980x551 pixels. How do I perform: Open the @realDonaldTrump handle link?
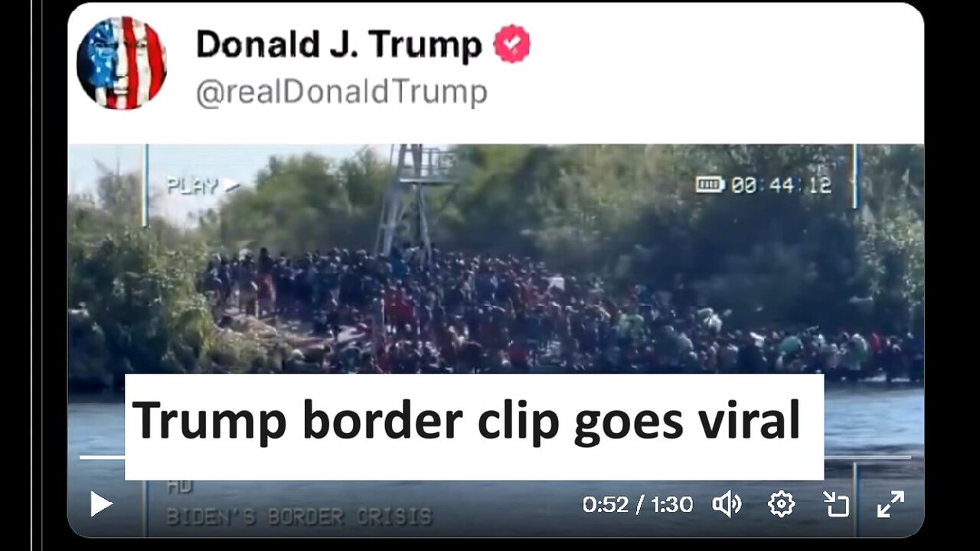(341, 93)
